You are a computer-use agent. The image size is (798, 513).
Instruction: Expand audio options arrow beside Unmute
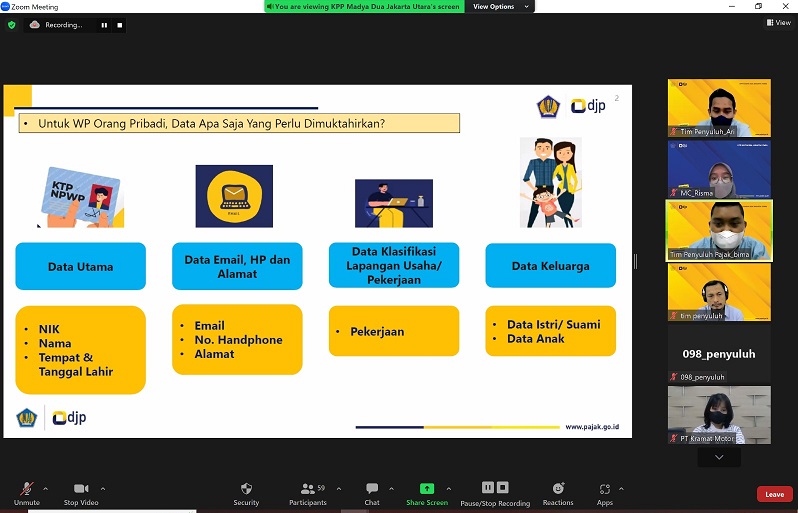coord(47,489)
